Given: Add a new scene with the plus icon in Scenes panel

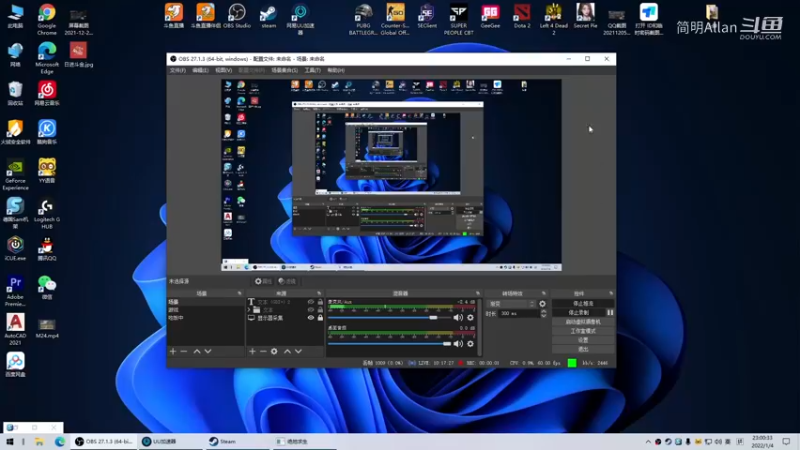Looking at the screenshot, I should pyautogui.click(x=173, y=351).
